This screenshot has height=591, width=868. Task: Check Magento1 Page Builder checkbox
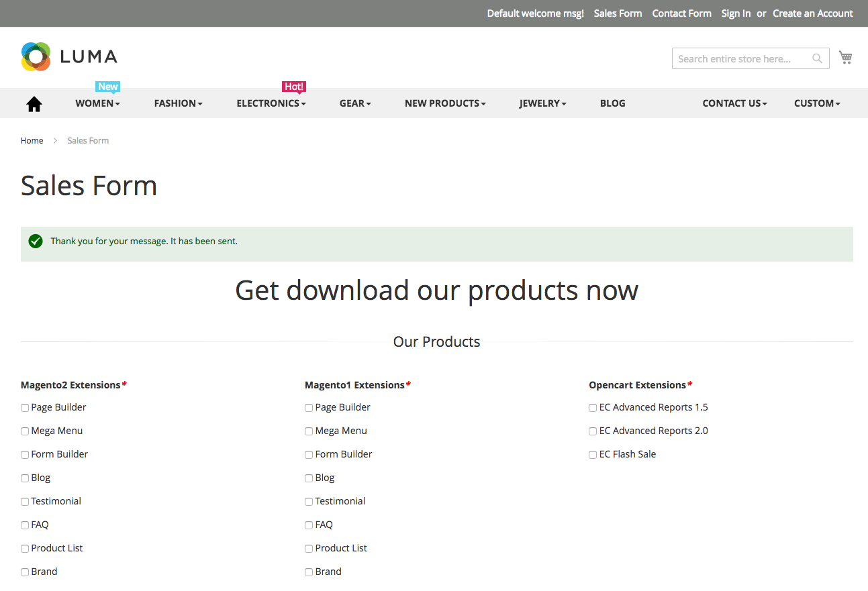[309, 408]
